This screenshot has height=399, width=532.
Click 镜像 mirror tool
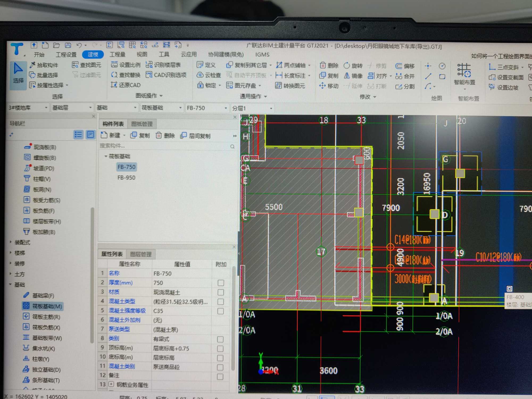353,76
